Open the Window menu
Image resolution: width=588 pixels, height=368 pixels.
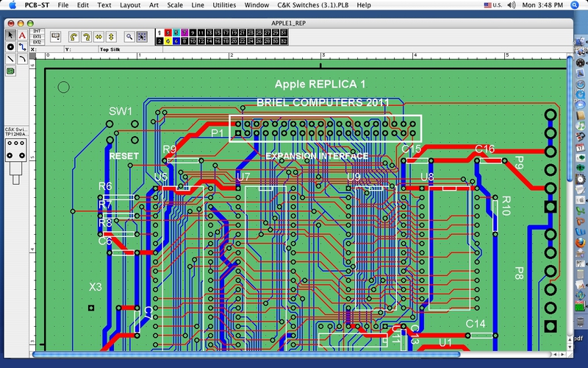coord(257,5)
